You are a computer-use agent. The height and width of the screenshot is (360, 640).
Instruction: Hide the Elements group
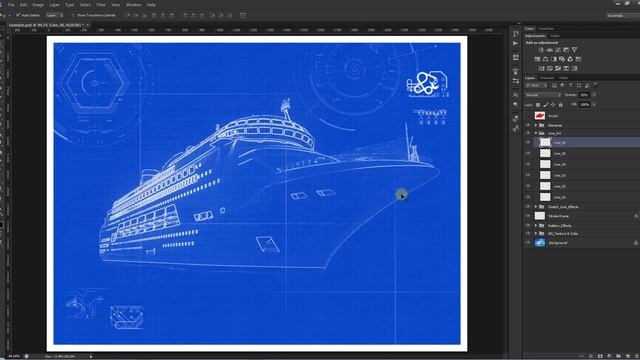coord(528,125)
